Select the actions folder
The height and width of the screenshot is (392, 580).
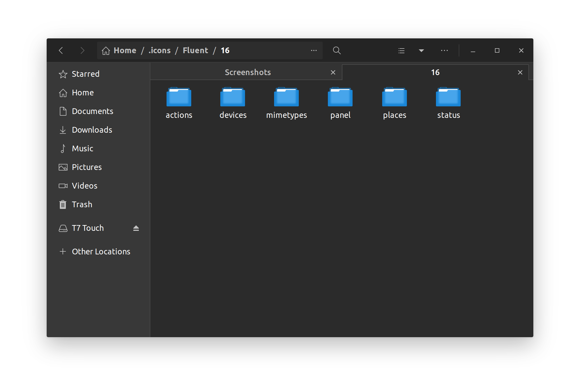pyautogui.click(x=179, y=103)
